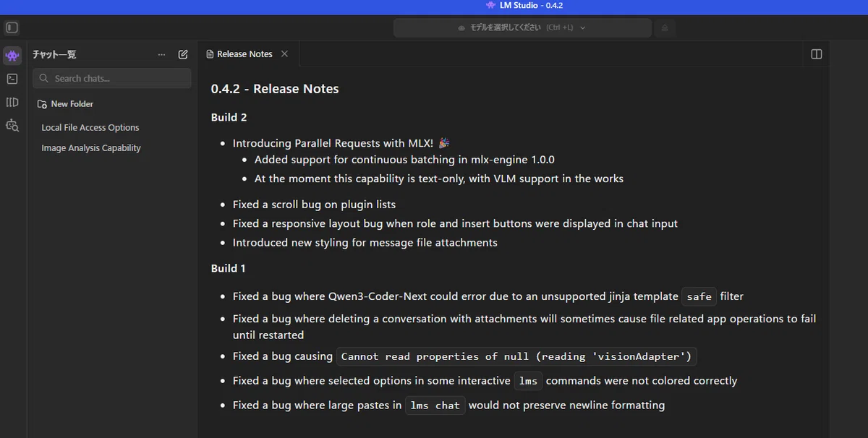
Task: Toggle the left sidebar panel icon
Action: click(x=12, y=27)
